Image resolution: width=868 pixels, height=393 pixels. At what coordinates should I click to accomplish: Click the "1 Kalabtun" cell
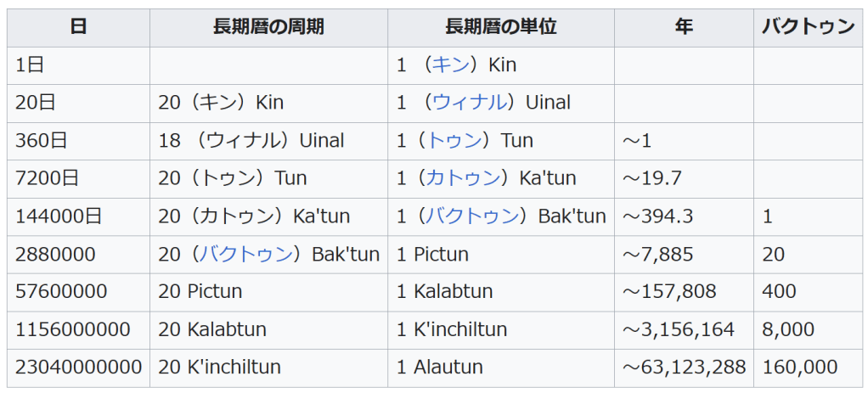click(x=445, y=291)
